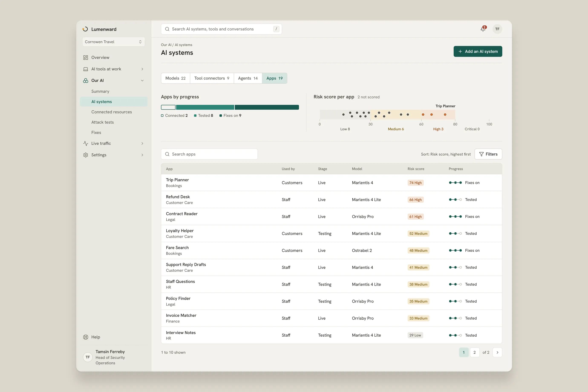Open Attack tests in sidebar
Viewport: 588px width, 392px height.
pos(114,122)
